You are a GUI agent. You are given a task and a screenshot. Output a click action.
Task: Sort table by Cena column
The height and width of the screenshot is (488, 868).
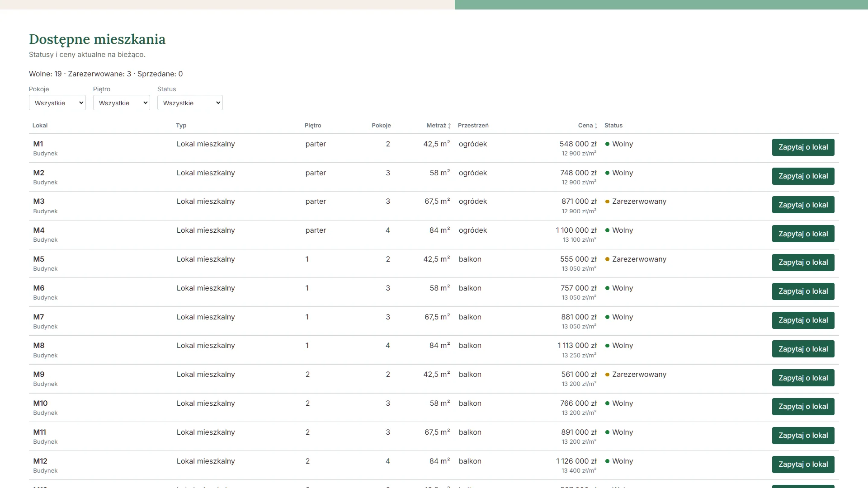[x=588, y=126]
